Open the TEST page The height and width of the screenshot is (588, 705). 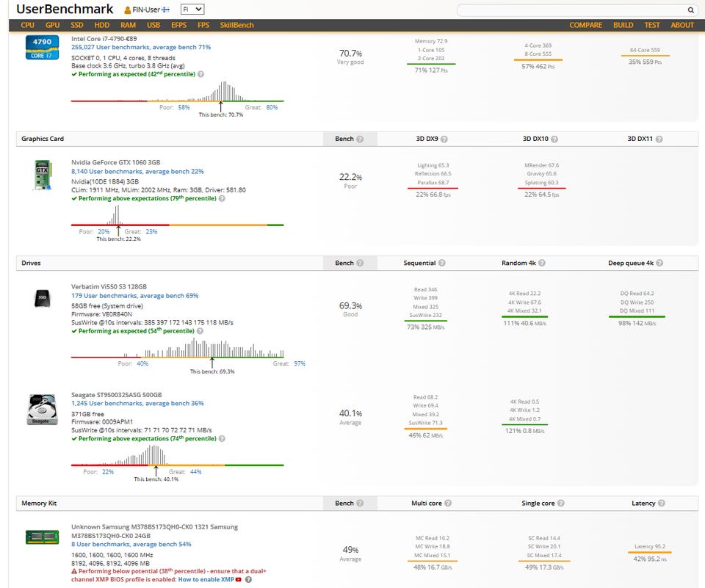pyautogui.click(x=652, y=25)
